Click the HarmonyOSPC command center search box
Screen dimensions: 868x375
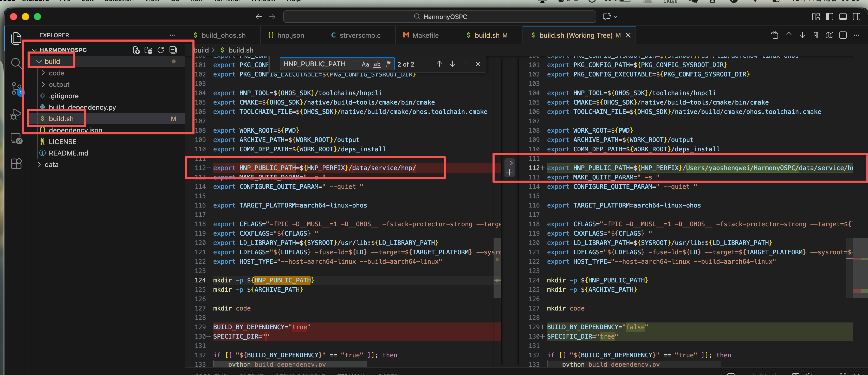tap(439, 16)
